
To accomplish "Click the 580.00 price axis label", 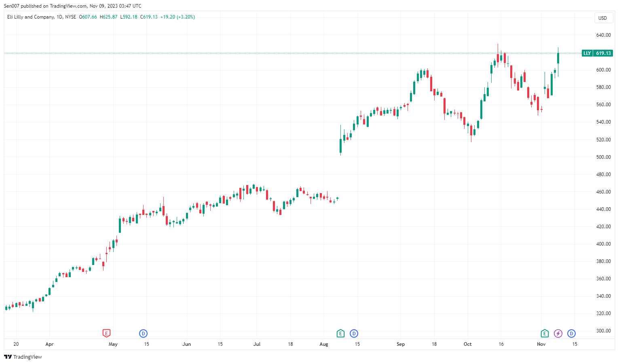I will tap(603, 87).
